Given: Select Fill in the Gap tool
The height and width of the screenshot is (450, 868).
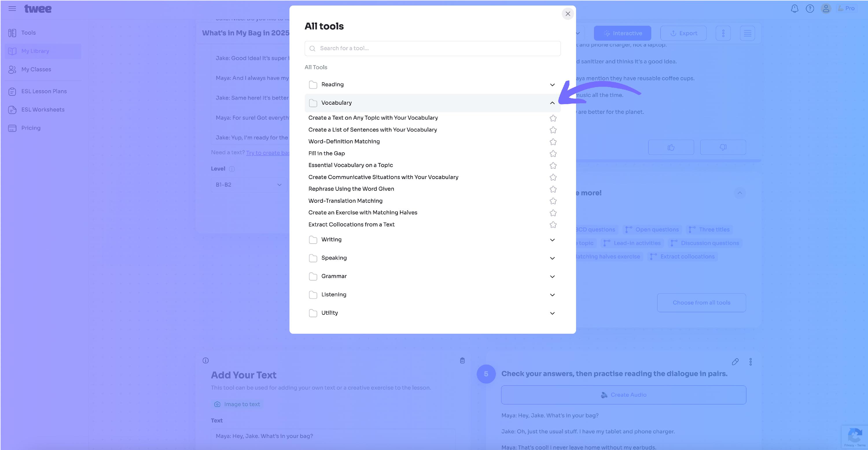Looking at the screenshot, I should 326,153.
